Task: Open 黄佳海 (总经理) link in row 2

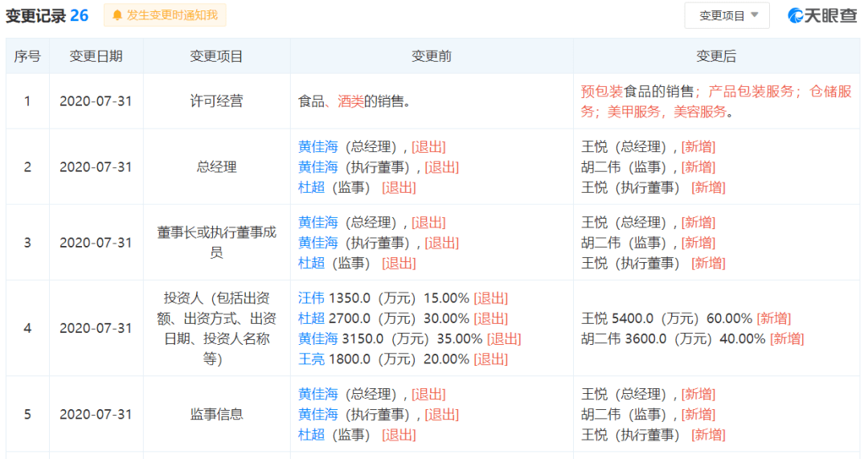Action: pos(317,147)
